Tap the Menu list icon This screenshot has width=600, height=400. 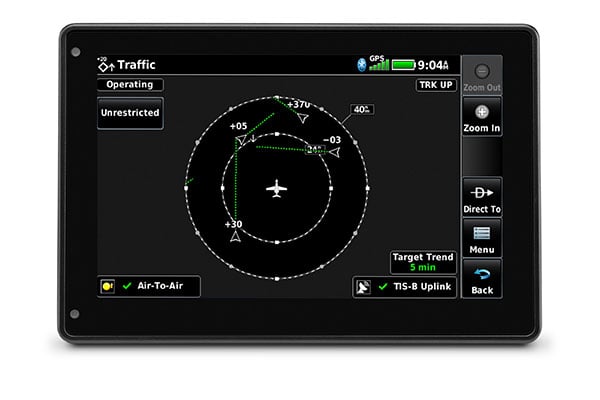pos(482,233)
